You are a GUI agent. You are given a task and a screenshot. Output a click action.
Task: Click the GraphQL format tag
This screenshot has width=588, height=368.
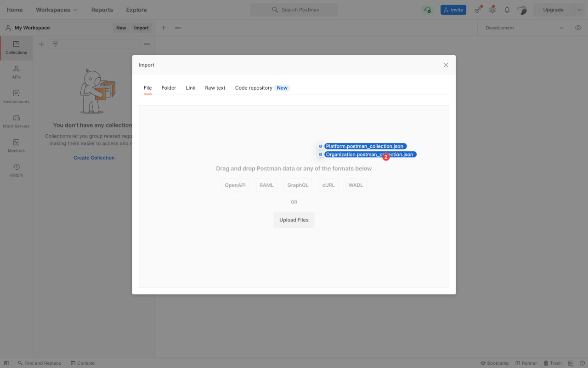click(x=298, y=185)
